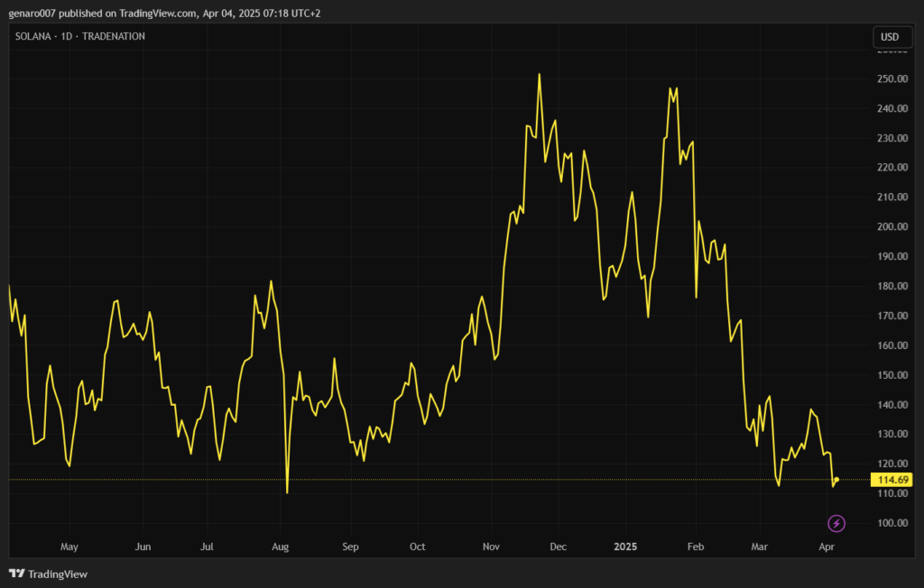
Task: Open the USD currency selector
Action: pos(891,37)
